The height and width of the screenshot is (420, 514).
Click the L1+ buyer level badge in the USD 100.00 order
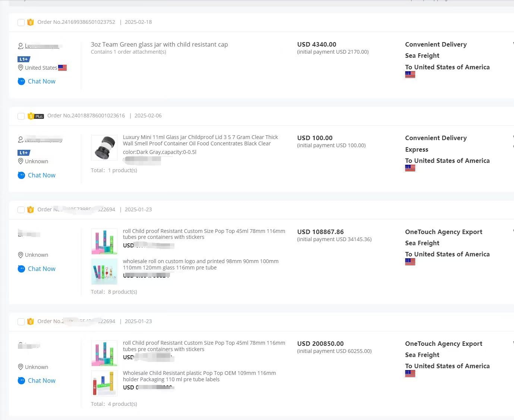pyautogui.click(x=24, y=153)
